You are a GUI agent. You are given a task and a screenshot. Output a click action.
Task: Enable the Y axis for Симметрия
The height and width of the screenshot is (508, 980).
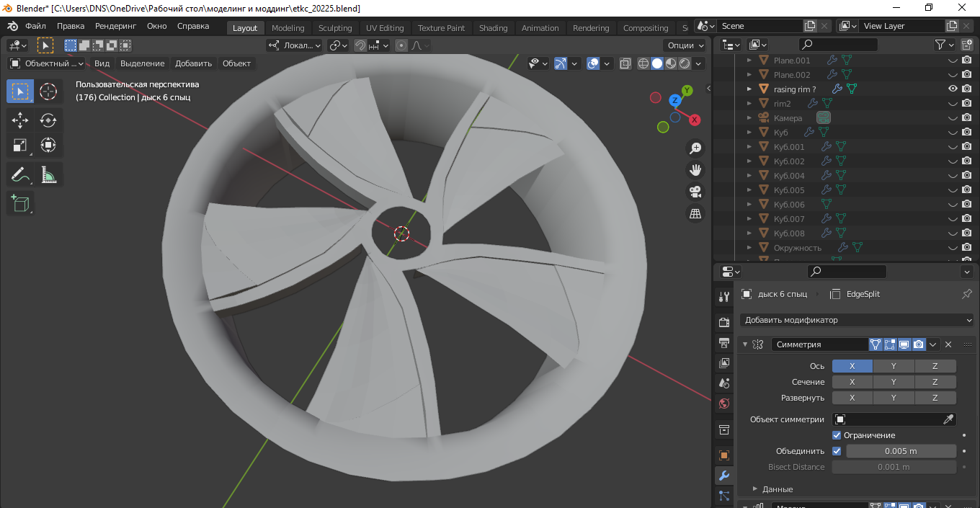click(x=894, y=366)
